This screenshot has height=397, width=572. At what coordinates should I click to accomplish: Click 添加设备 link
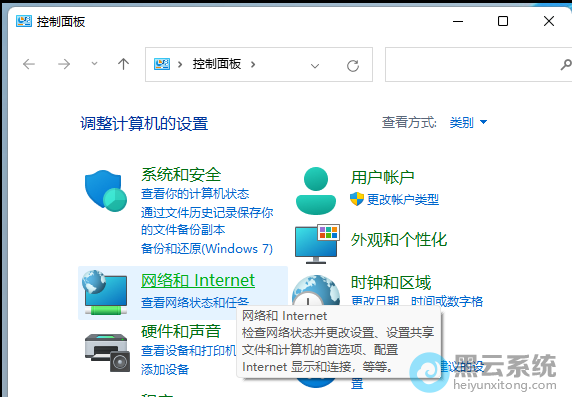coord(165,369)
